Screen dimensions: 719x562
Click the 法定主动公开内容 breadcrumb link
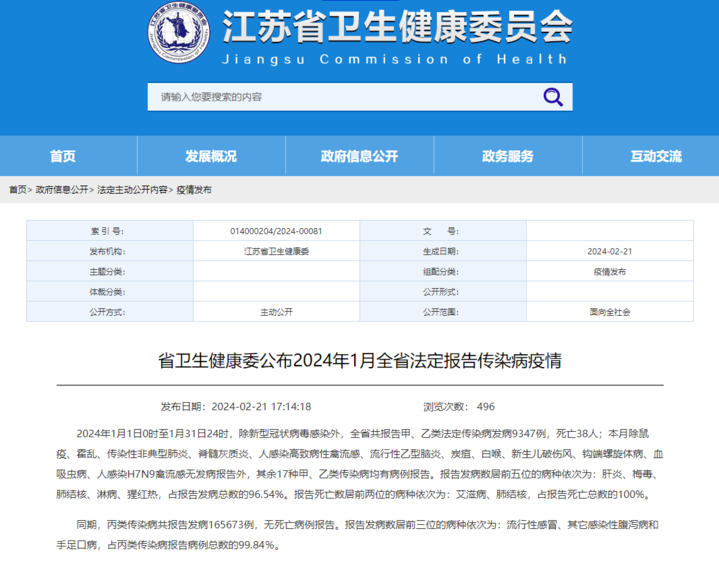132,190
